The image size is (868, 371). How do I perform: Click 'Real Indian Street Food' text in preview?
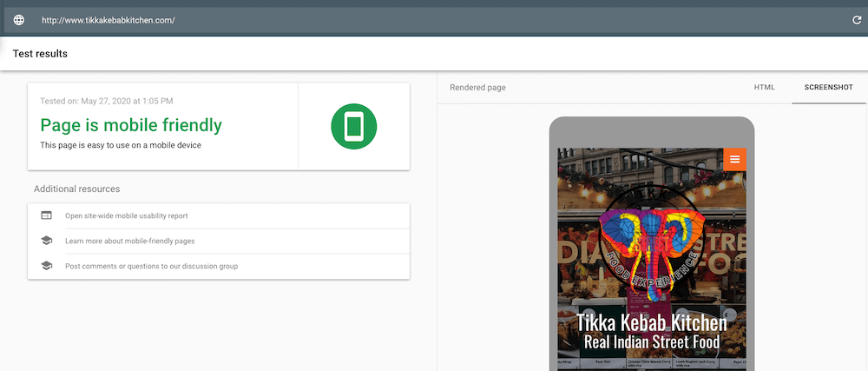point(652,341)
